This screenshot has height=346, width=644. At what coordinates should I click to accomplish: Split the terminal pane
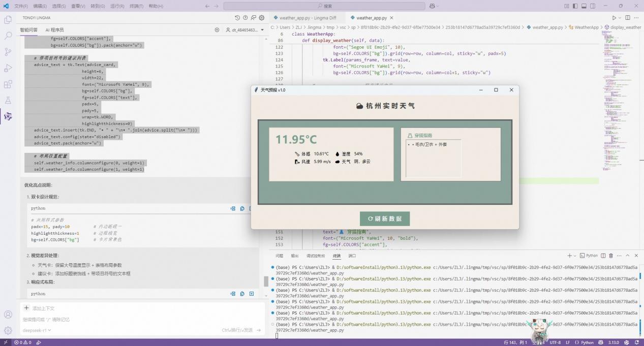[x=603, y=256]
